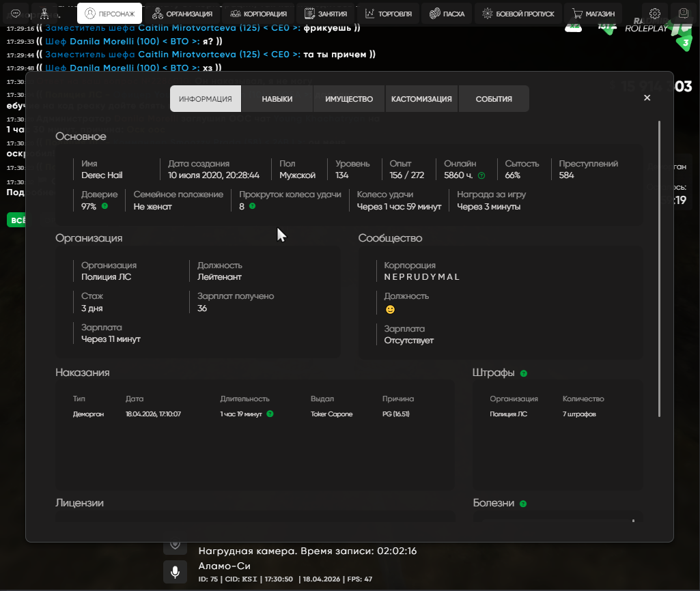The width and height of the screenshot is (700, 591).
Task: Click the podium icon beside Персонаж
Action: click(x=44, y=14)
